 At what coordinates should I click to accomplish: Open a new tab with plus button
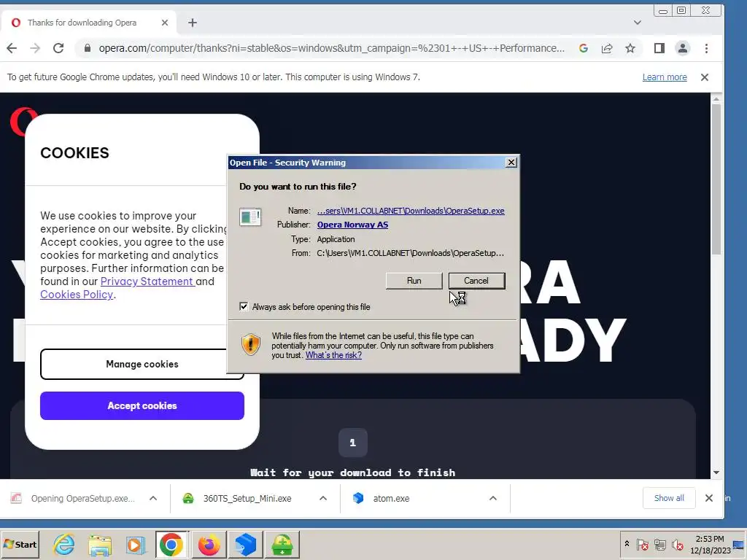coord(192,23)
